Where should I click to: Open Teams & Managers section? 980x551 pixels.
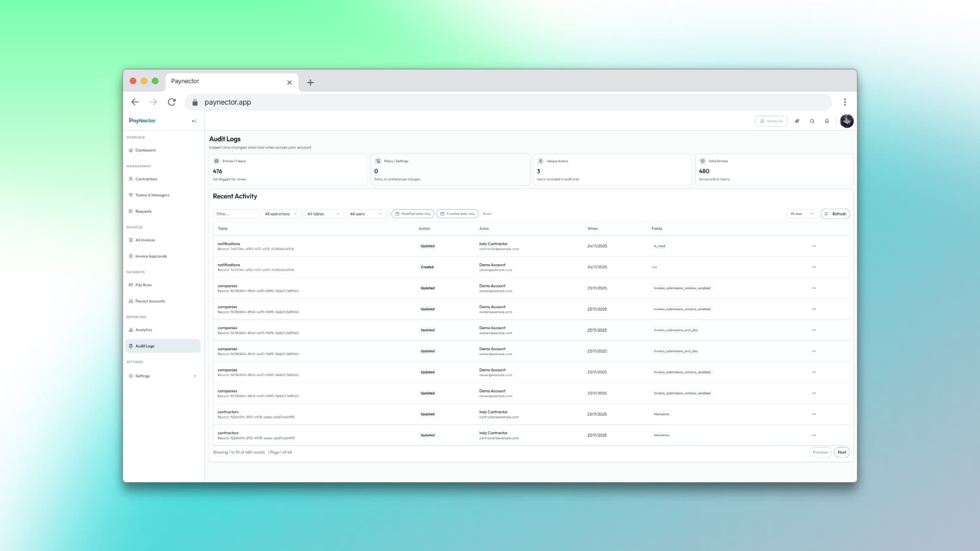coord(131,195)
